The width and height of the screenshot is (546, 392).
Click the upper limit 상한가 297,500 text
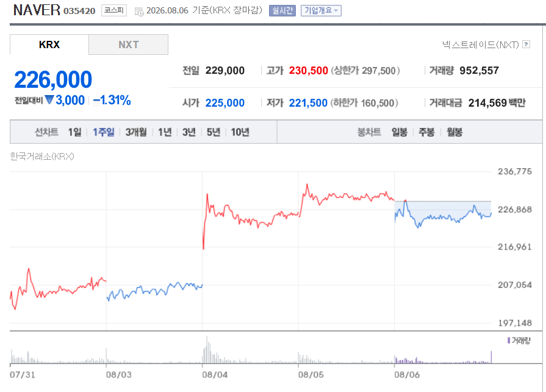[365, 71]
